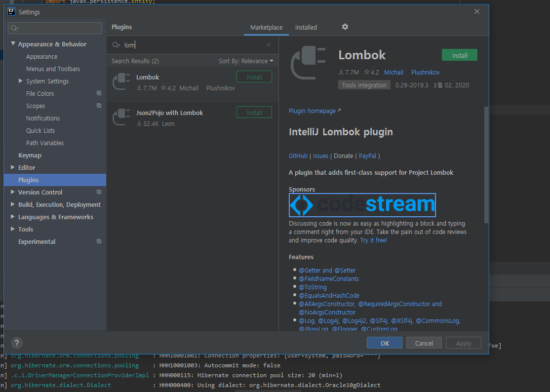
Task: Open the GitHub link
Action: (298, 156)
